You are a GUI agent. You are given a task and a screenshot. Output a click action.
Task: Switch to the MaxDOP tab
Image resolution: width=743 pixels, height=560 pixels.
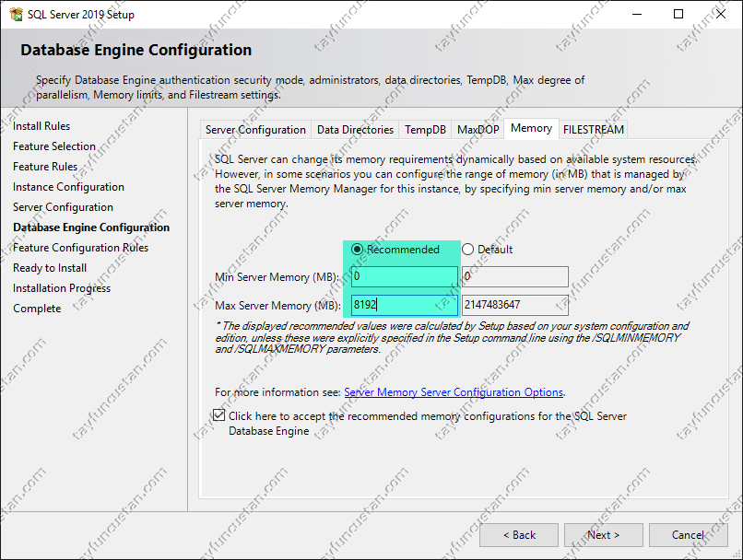478,130
